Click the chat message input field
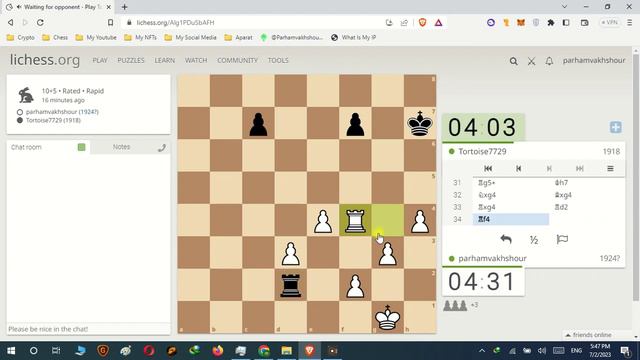 click(89, 329)
